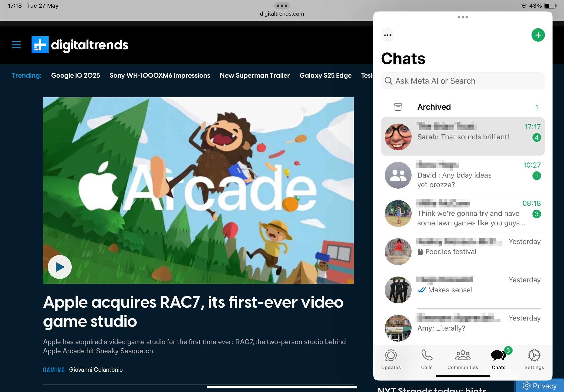Image resolution: width=564 pixels, height=392 pixels.
Task: Open the Google IO 2025 trending link
Action: pos(75,75)
